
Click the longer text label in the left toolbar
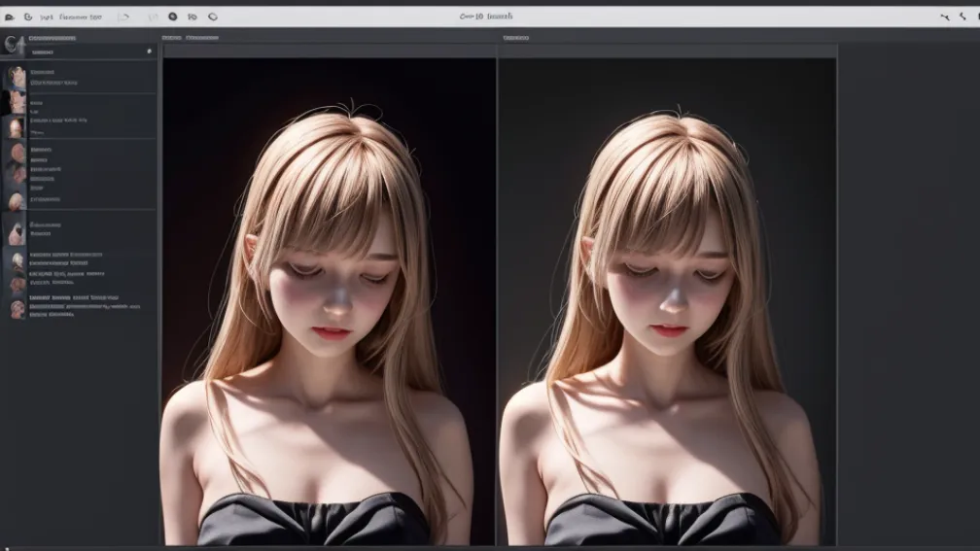point(81,17)
